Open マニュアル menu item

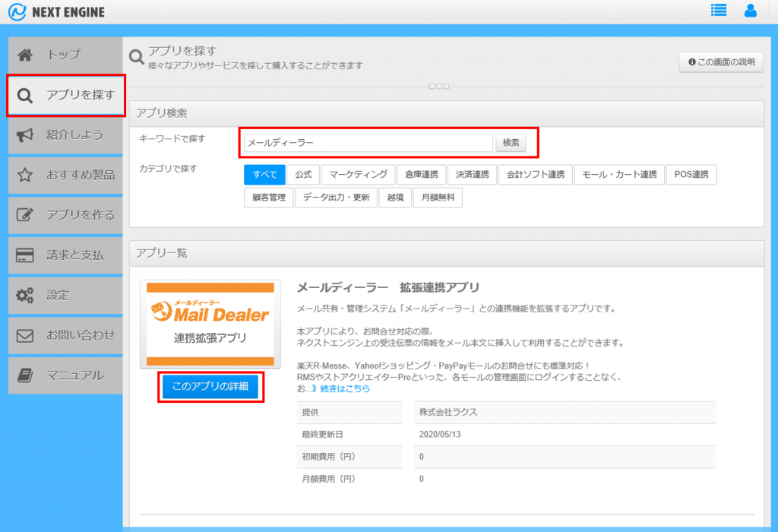point(65,375)
